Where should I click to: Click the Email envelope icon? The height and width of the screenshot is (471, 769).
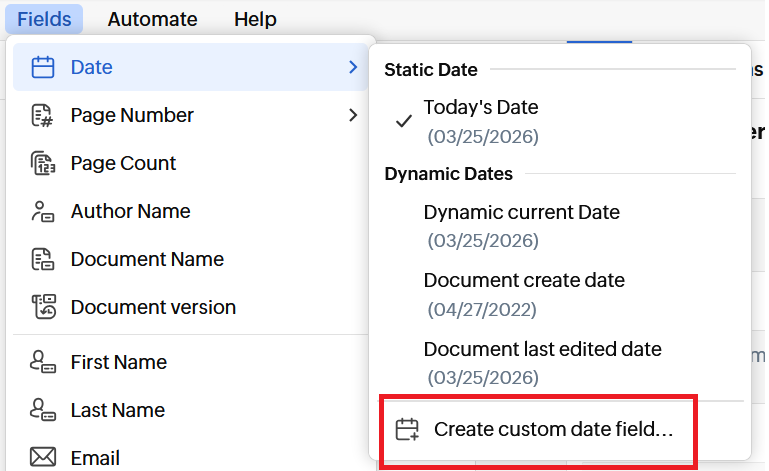pos(42,458)
